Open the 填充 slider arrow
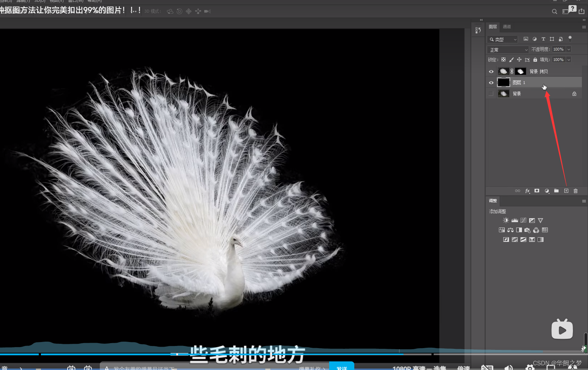This screenshot has height=370, width=588. 569,60
